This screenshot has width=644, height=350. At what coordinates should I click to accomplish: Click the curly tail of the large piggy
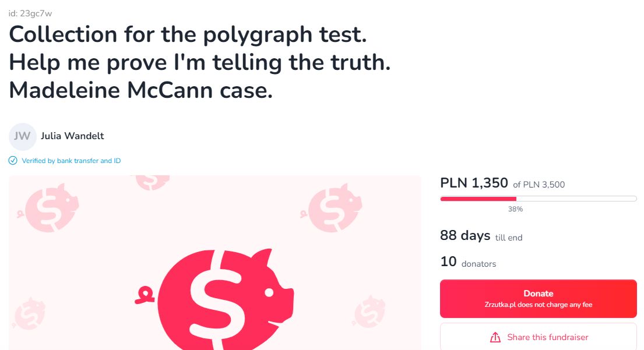click(x=143, y=295)
